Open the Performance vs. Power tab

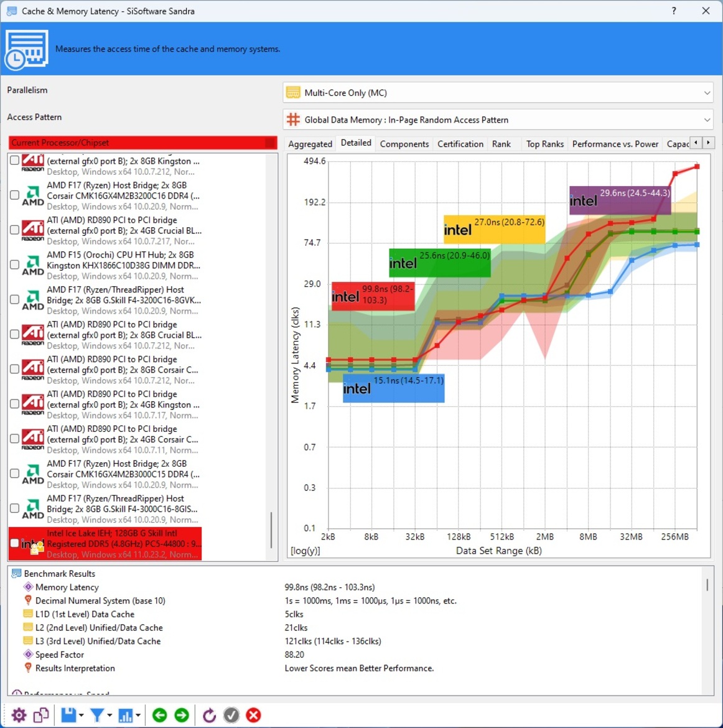615,144
